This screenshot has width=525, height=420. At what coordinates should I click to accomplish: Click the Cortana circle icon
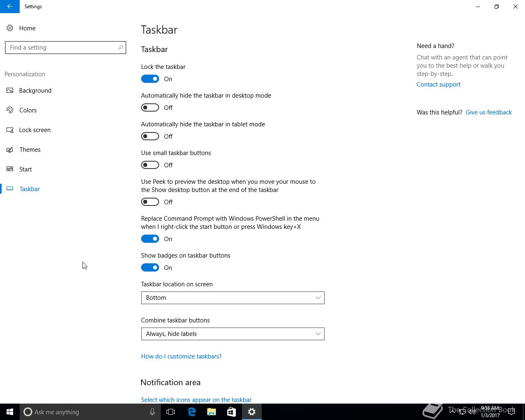[x=27, y=412]
